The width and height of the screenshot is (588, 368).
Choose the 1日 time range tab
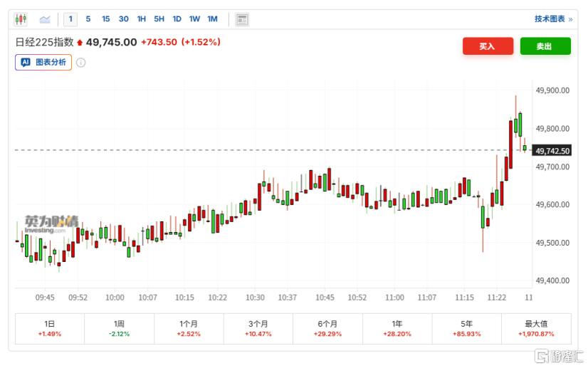(49, 328)
